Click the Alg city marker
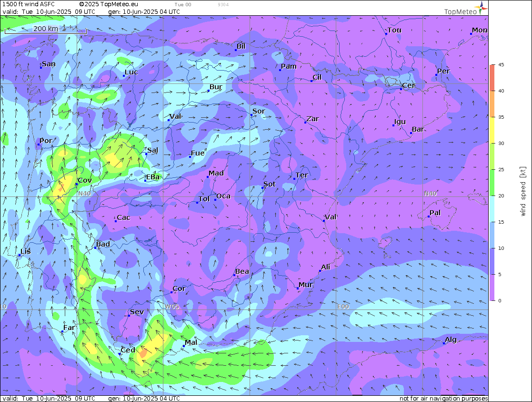The height and width of the screenshot is (402, 532). pyautogui.click(x=444, y=343)
